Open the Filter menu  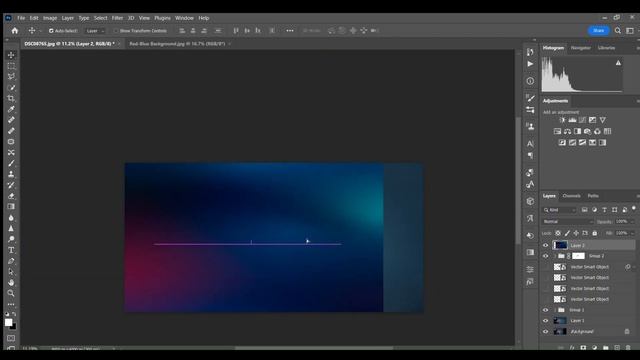[x=117, y=18]
